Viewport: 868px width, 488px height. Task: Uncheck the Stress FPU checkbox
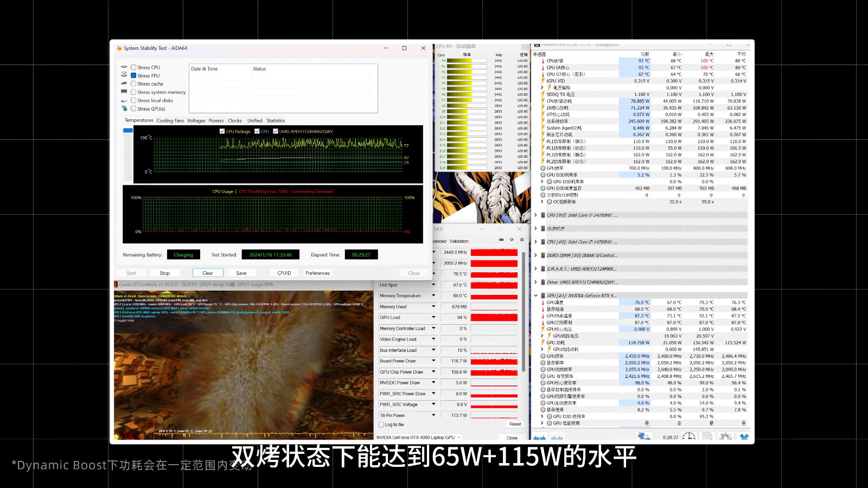click(x=133, y=75)
